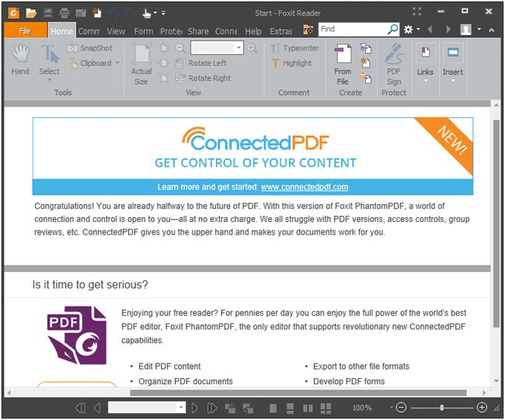Expand the Select tool dropdown
The height and width of the screenshot is (420, 505).
pos(49,81)
